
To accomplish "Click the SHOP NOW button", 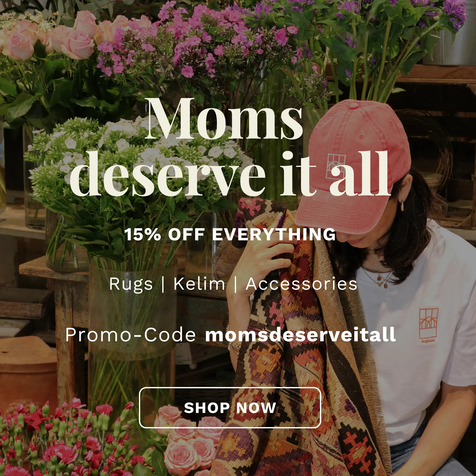I will 230,407.
